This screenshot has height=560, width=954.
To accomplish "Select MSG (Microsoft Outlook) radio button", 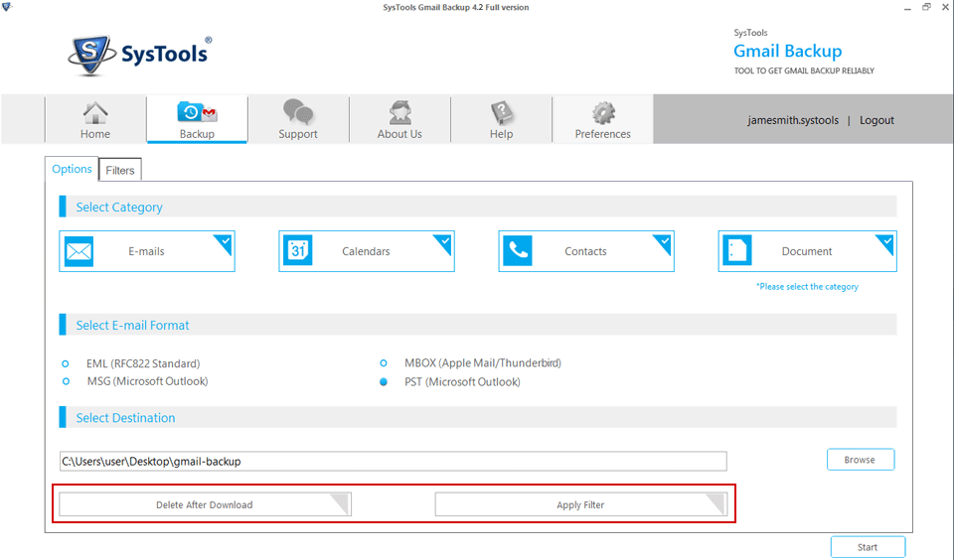I will 66,381.
